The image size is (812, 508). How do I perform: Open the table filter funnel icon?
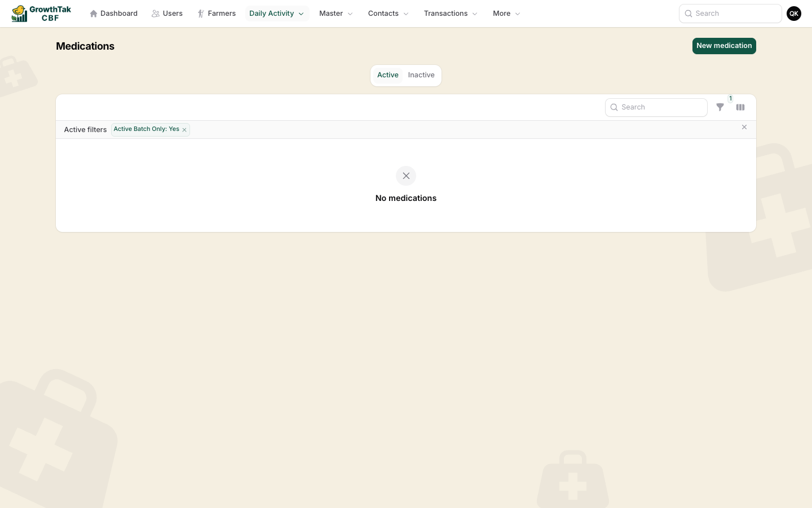[x=720, y=107]
